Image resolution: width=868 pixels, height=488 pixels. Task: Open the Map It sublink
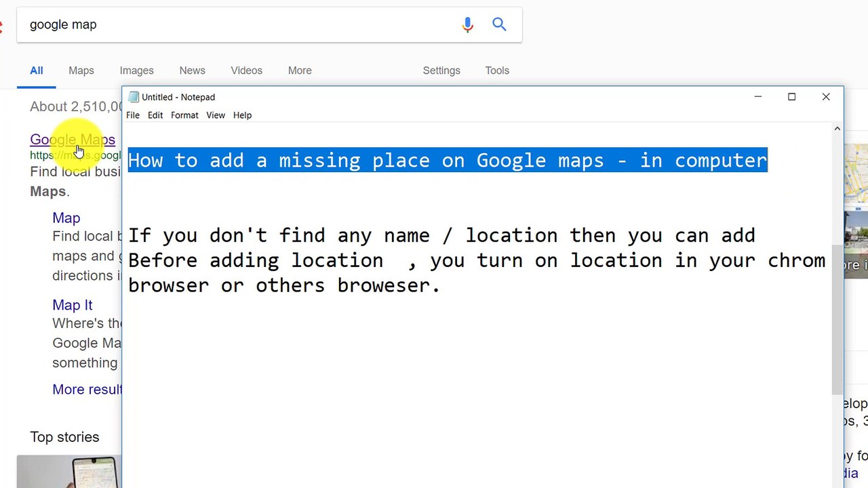tap(73, 305)
